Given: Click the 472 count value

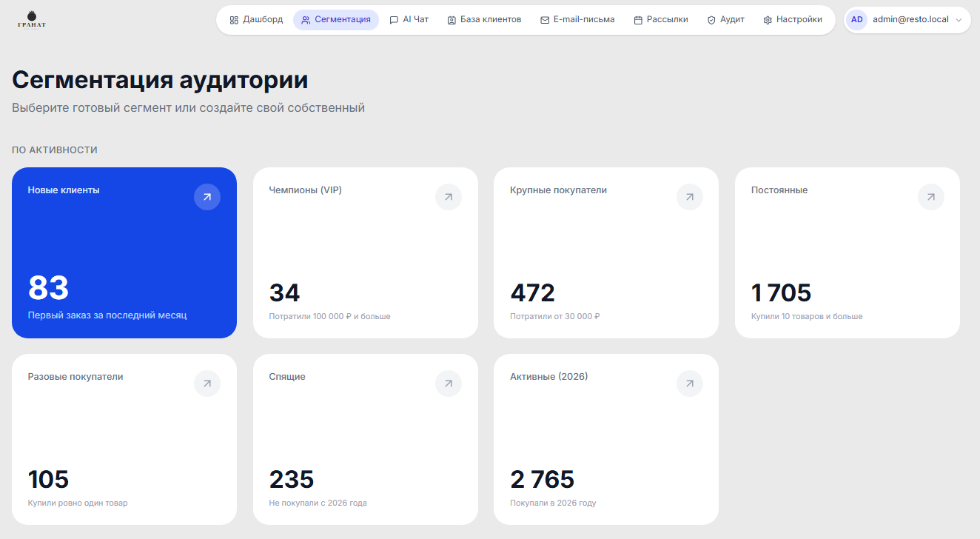Looking at the screenshot, I should tap(532, 293).
